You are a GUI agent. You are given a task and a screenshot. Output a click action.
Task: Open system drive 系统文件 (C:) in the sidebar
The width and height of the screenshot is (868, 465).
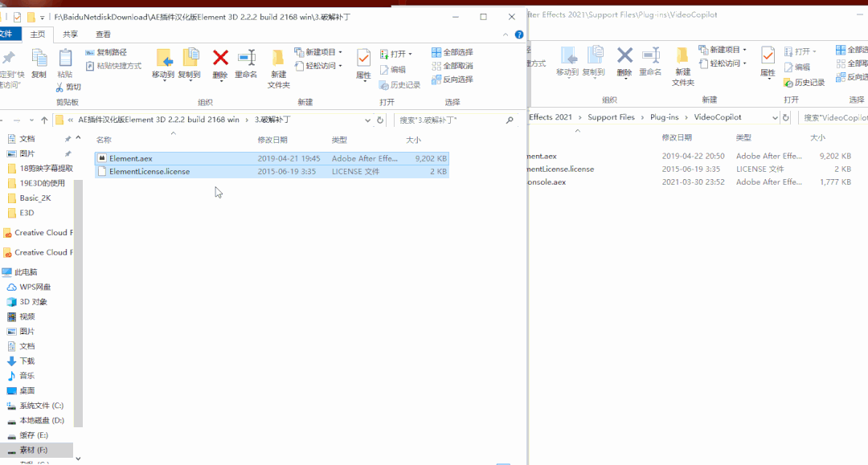point(42,406)
